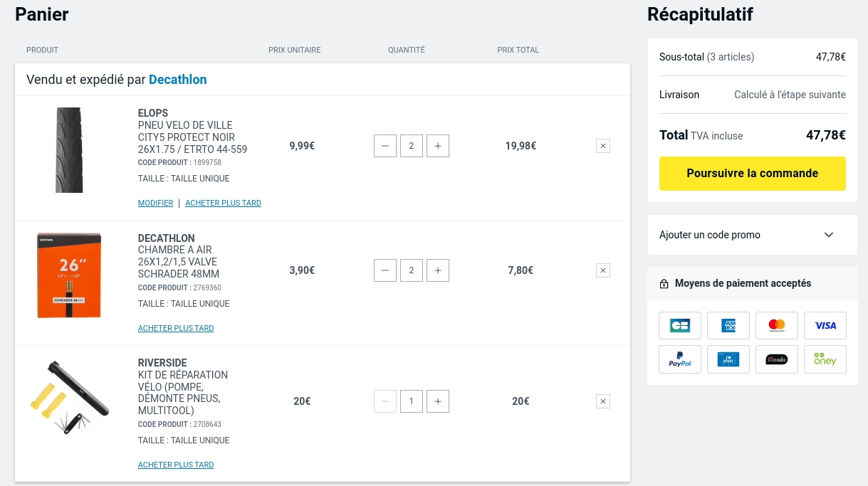Open the Decathlon seller link
This screenshot has height=486, width=868.
177,80
